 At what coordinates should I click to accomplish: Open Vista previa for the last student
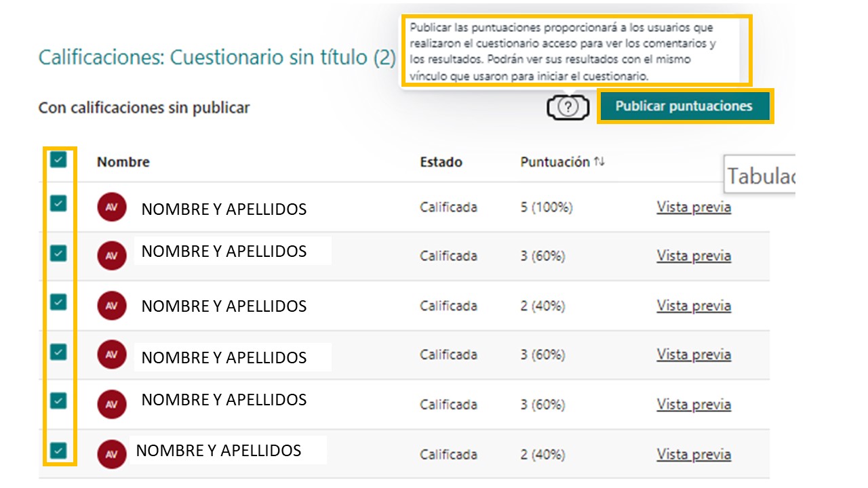click(x=693, y=454)
